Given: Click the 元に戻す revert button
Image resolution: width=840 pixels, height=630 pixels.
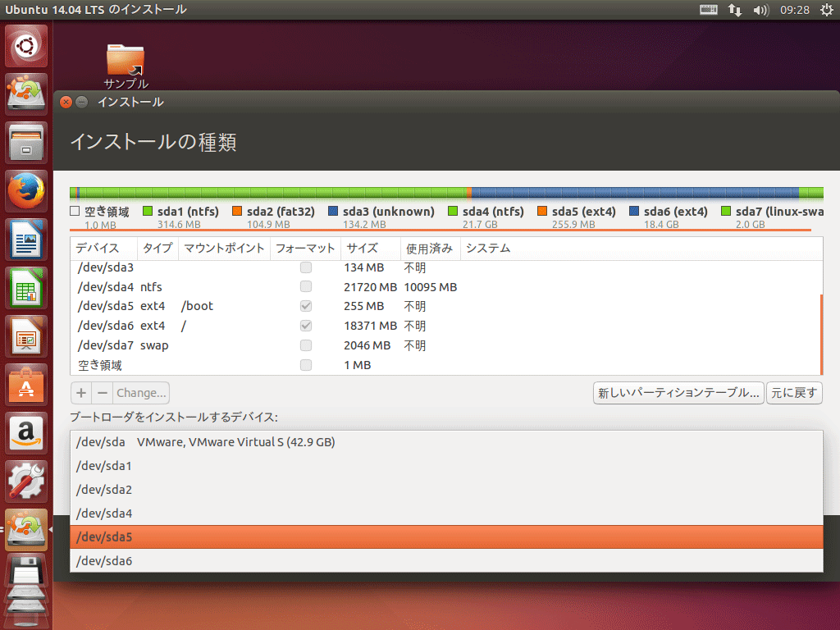Looking at the screenshot, I should point(794,393).
